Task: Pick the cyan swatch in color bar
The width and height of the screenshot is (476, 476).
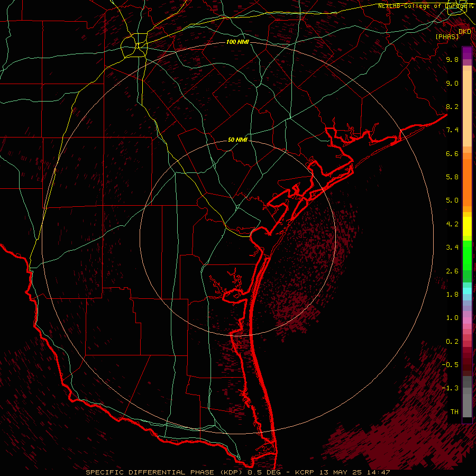Action: click(467, 291)
